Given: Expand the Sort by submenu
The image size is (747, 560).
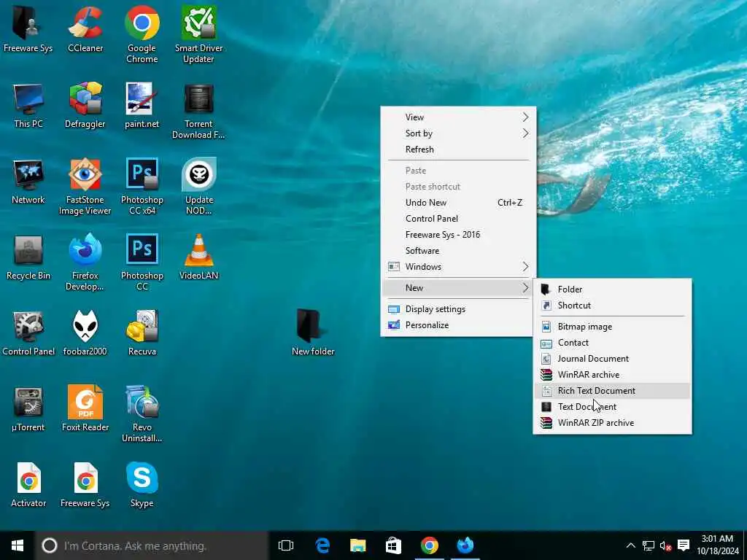Looking at the screenshot, I should 458,133.
